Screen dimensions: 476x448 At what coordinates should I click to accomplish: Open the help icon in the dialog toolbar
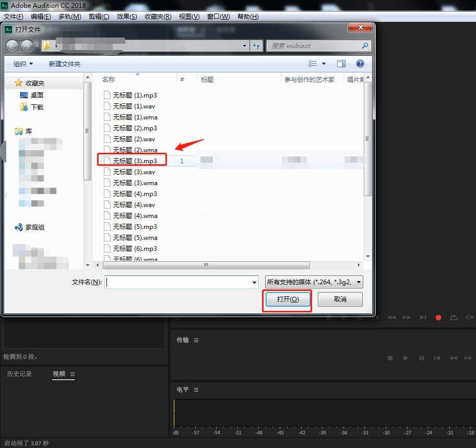[360, 64]
